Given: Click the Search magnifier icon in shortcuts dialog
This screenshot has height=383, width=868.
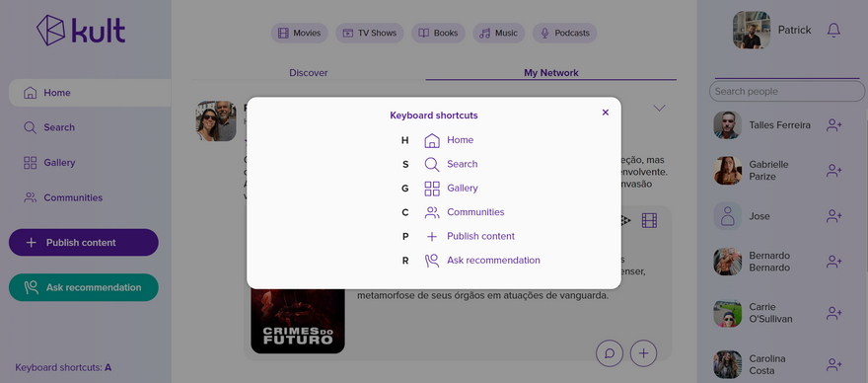Looking at the screenshot, I should pos(432,165).
